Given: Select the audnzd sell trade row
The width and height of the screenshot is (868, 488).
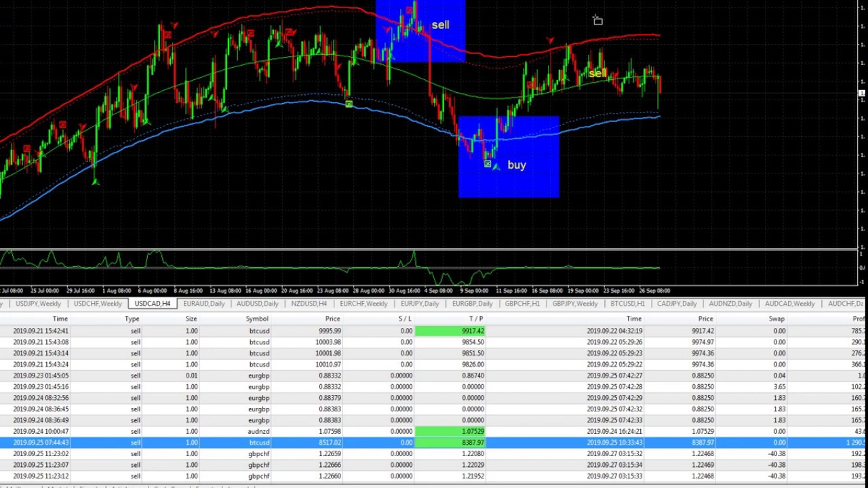Looking at the screenshot, I should coord(259,431).
